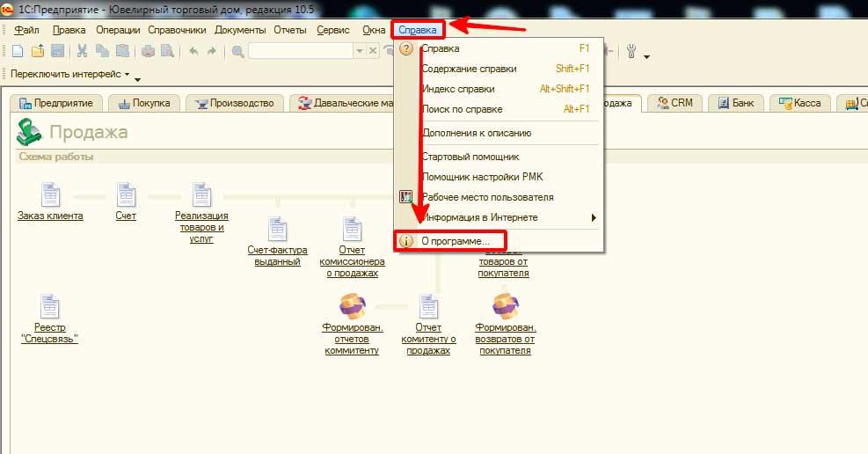This screenshot has width=868, height=454.
Task: Switch to the Касса tab
Action: [799, 103]
